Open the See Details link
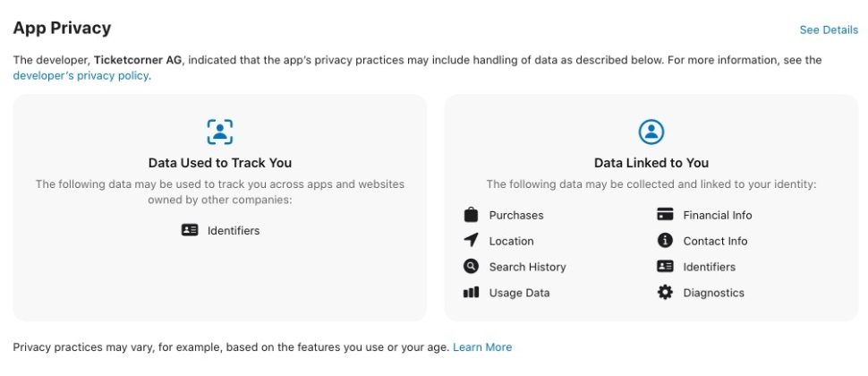 (829, 30)
